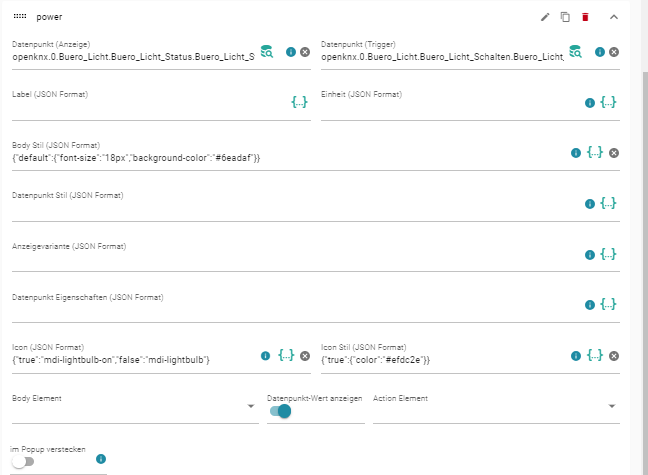648x475 pixels.
Task: Open JSON editor for Label field
Action: pyautogui.click(x=299, y=102)
